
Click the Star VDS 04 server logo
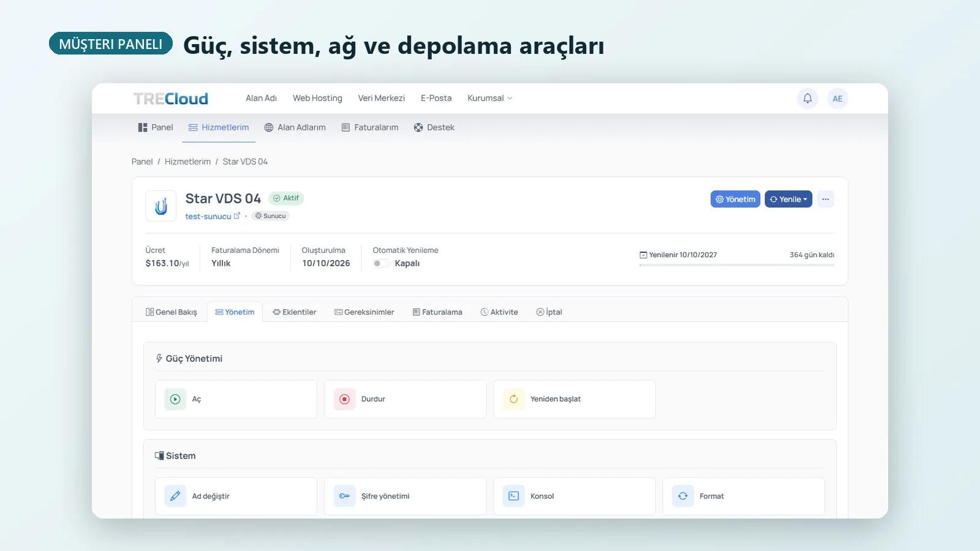(161, 206)
